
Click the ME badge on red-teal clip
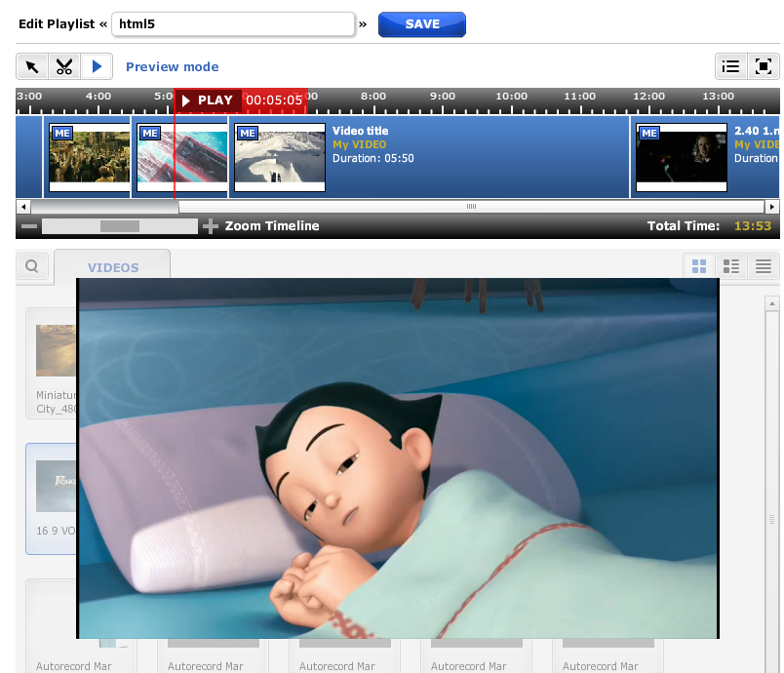pos(150,134)
